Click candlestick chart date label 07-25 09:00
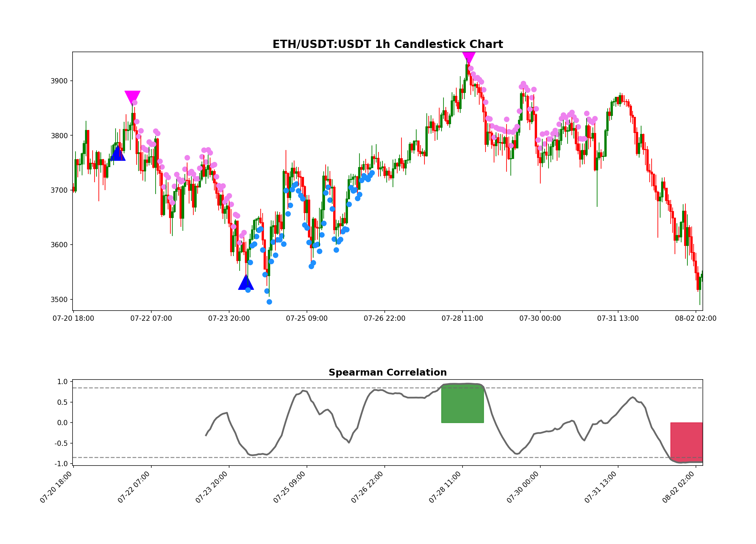 (307, 318)
